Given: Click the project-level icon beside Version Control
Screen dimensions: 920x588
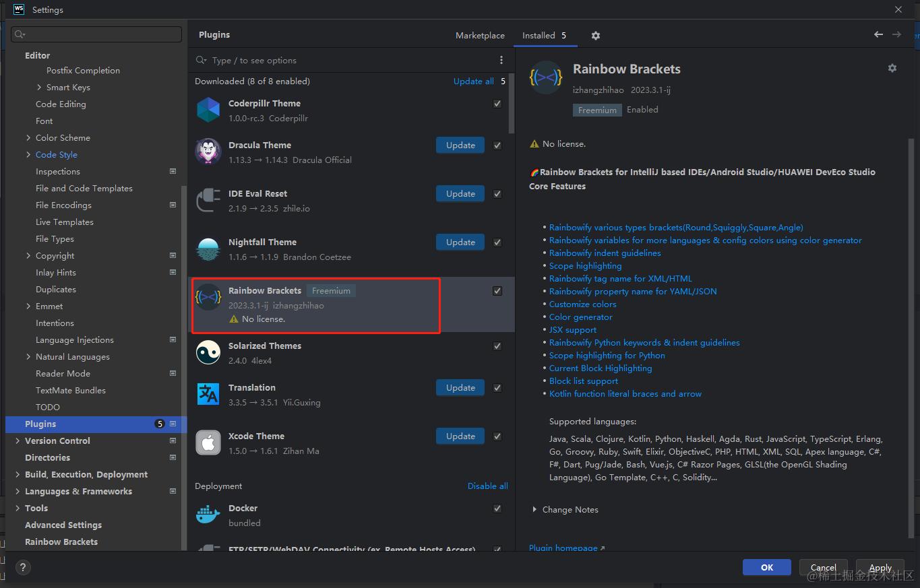Looking at the screenshot, I should [173, 440].
